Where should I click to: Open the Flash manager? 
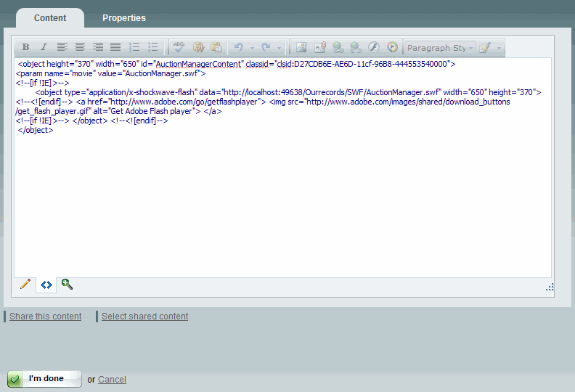click(374, 47)
